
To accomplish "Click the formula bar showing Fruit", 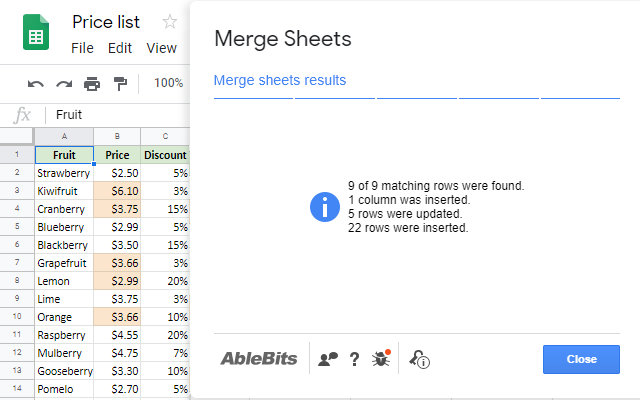I will pos(120,115).
